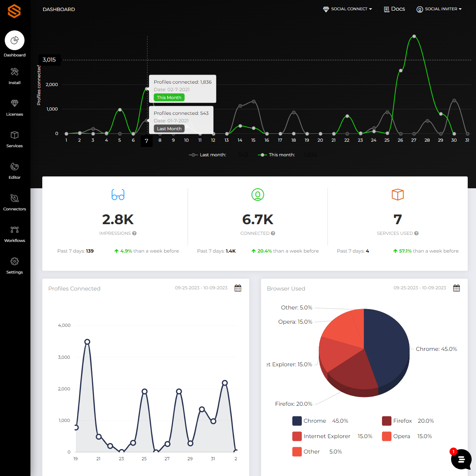Click the diamond icon beside Social Connect

point(326,9)
